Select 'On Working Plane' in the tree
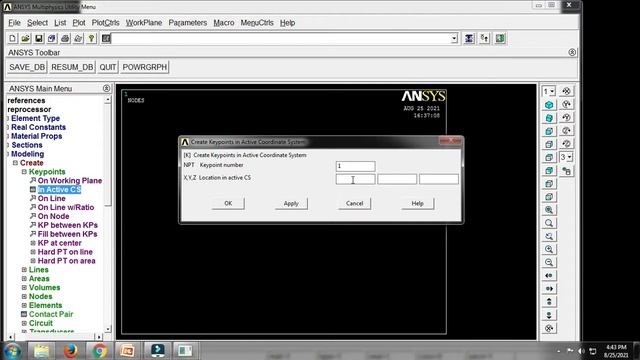Viewport: 640px width, 360px height. click(x=70, y=180)
